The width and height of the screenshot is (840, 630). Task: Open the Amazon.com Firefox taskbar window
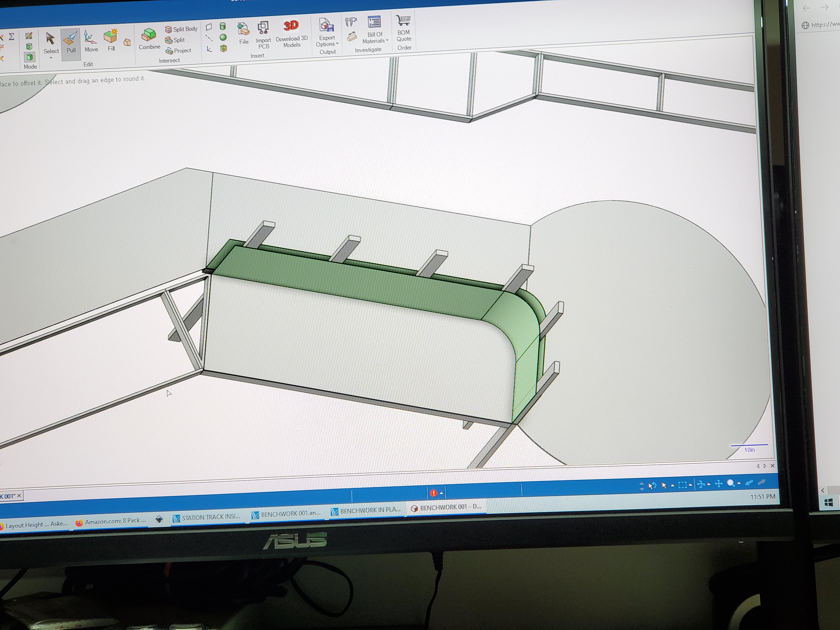(x=111, y=521)
